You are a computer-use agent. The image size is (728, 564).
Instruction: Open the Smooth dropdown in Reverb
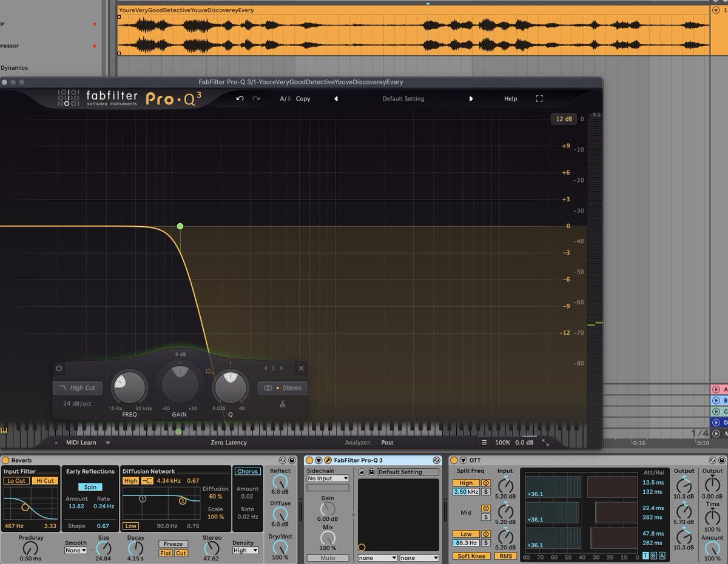(x=76, y=551)
